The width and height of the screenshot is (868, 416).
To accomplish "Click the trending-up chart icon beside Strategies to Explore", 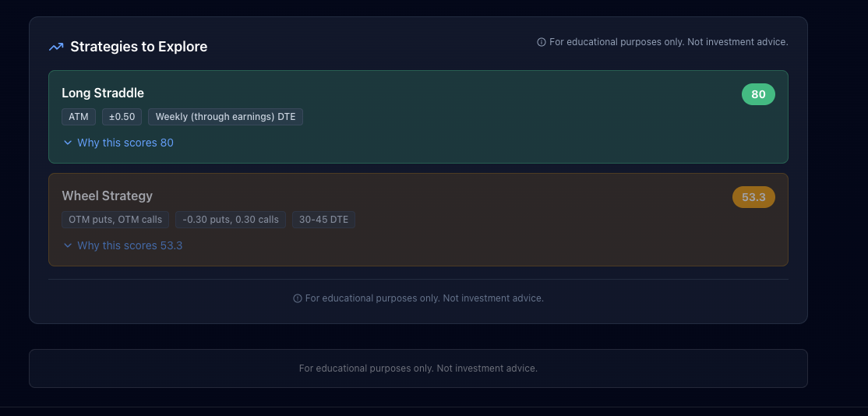I will pyautogui.click(x=56, y=47).
